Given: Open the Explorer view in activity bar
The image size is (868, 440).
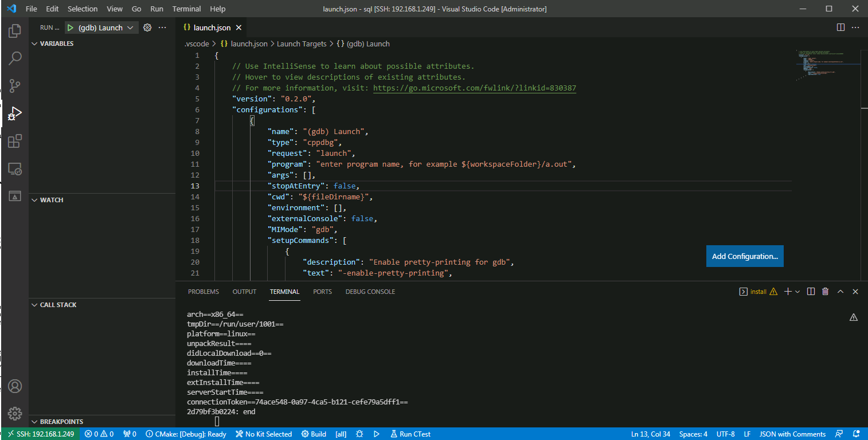Looking at the screenshot, I should [x=15, y=31].
